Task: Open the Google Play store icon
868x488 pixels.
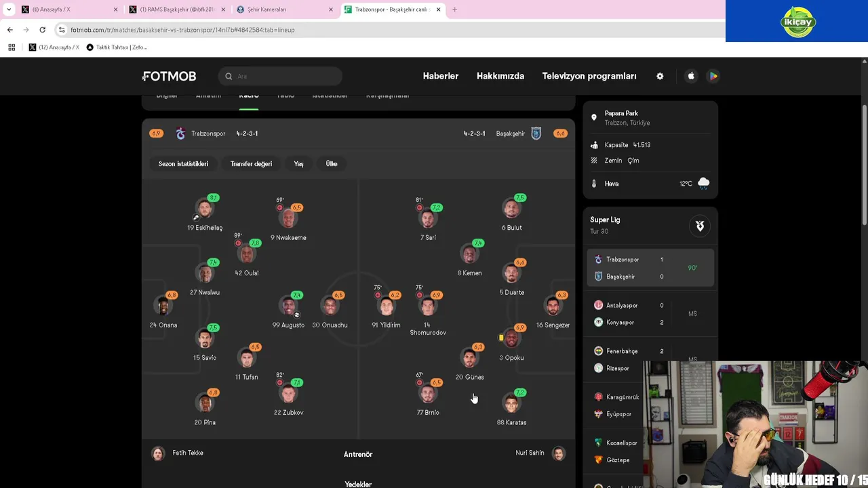Action: coord(713,76)
